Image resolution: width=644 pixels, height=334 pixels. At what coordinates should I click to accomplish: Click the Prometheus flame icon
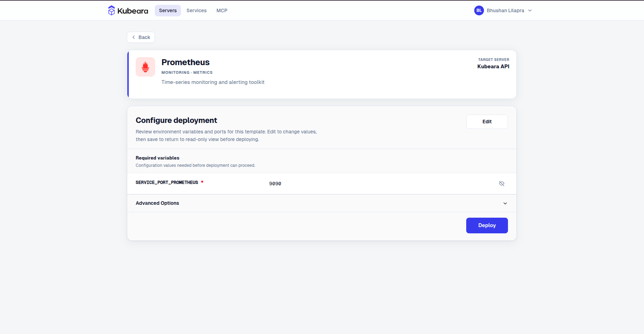[x=145, y=67]
